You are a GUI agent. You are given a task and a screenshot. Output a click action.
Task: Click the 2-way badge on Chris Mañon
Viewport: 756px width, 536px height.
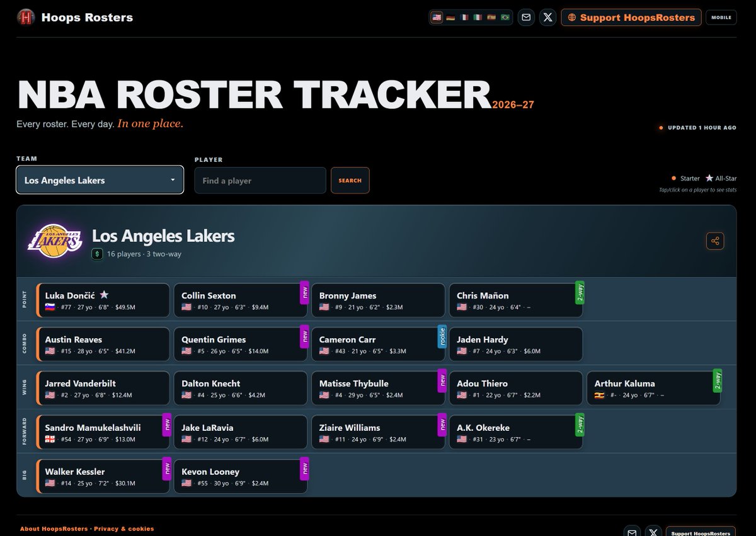579,293
